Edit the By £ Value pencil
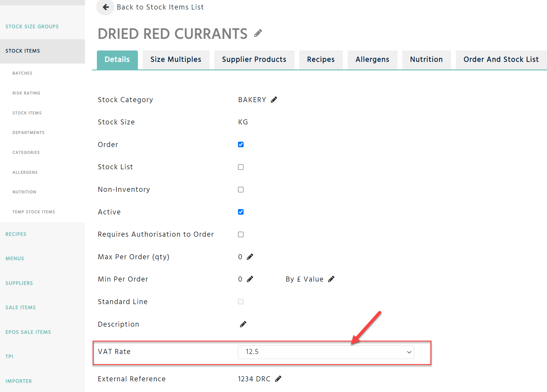The image size is (547, 392). (331, 279)
